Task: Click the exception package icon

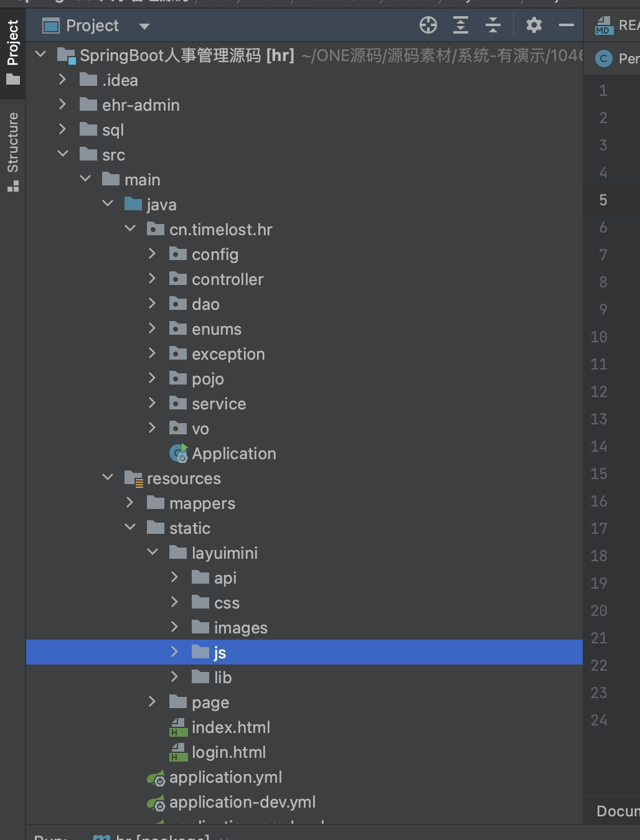Action: pos(178,353)
